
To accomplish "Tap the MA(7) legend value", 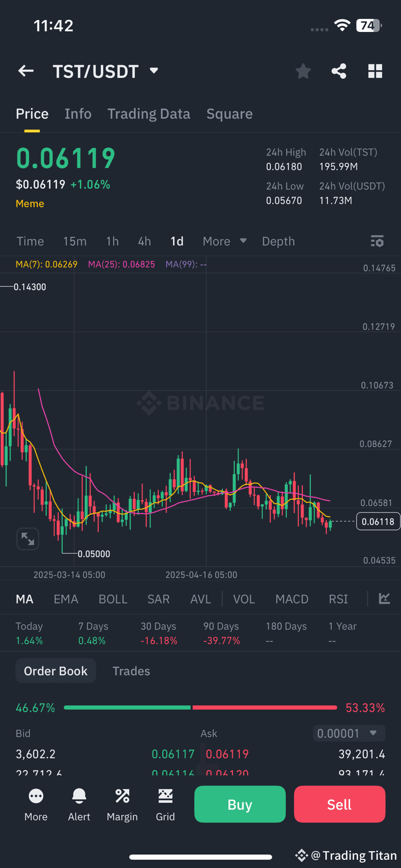I will [46, 264].
